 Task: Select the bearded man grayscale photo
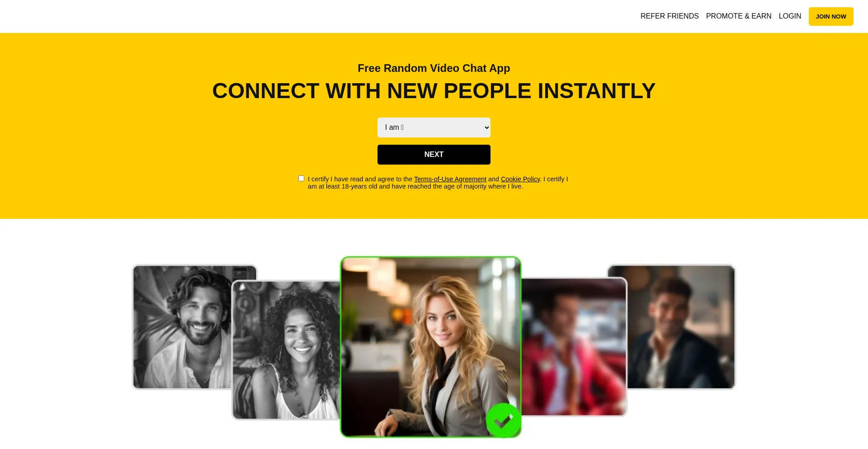pos(182,326)
